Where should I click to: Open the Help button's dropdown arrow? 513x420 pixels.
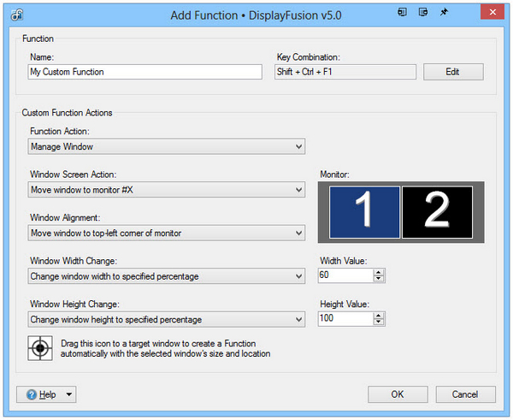[69, 394]
